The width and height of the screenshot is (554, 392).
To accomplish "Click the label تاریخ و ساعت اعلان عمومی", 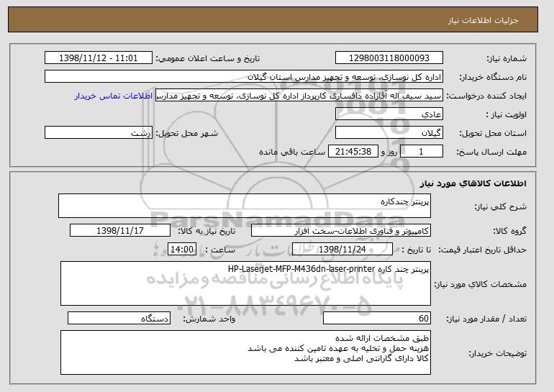I will pos(208,58).
